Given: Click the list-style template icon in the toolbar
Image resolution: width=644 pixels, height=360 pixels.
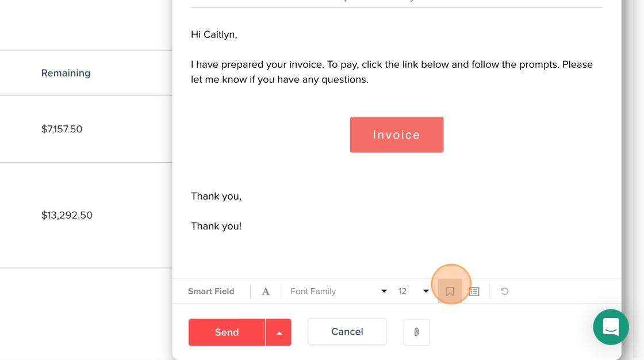Looking at the screenshot, I should coord(474,292).
